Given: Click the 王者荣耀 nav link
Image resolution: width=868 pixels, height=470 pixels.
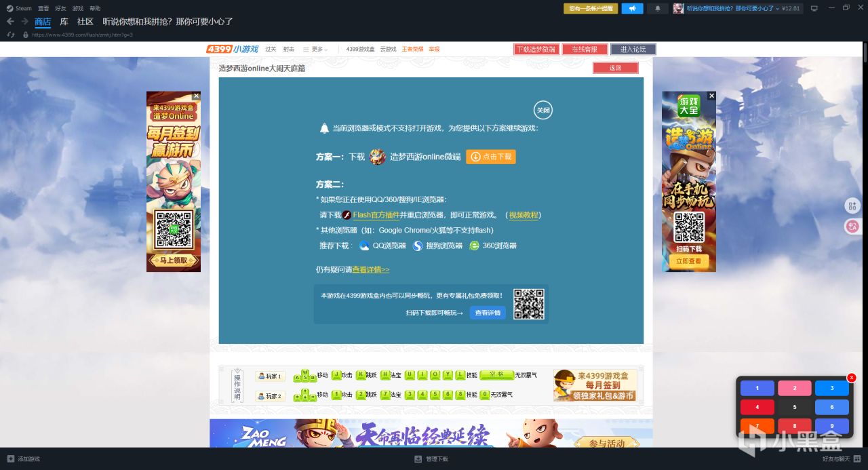Looking at the screenshot, I should click(412, 50).
